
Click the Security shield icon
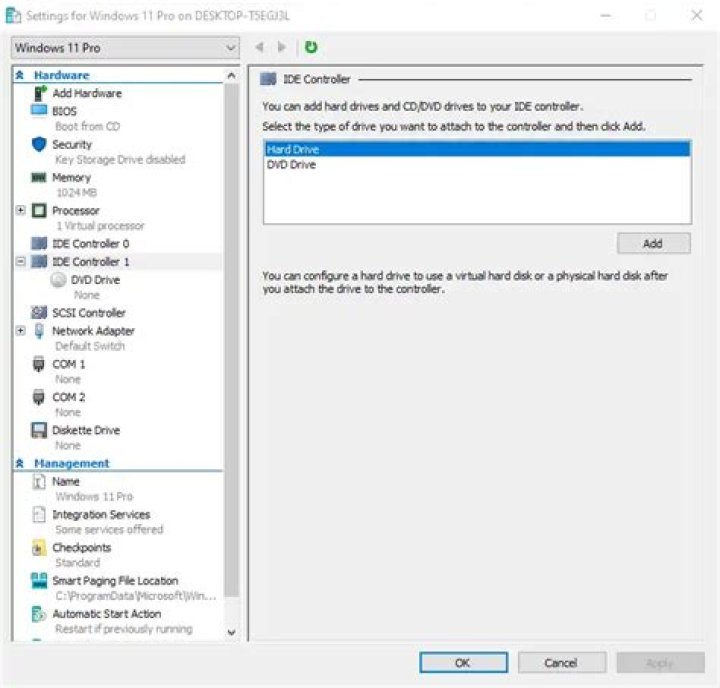39,144
